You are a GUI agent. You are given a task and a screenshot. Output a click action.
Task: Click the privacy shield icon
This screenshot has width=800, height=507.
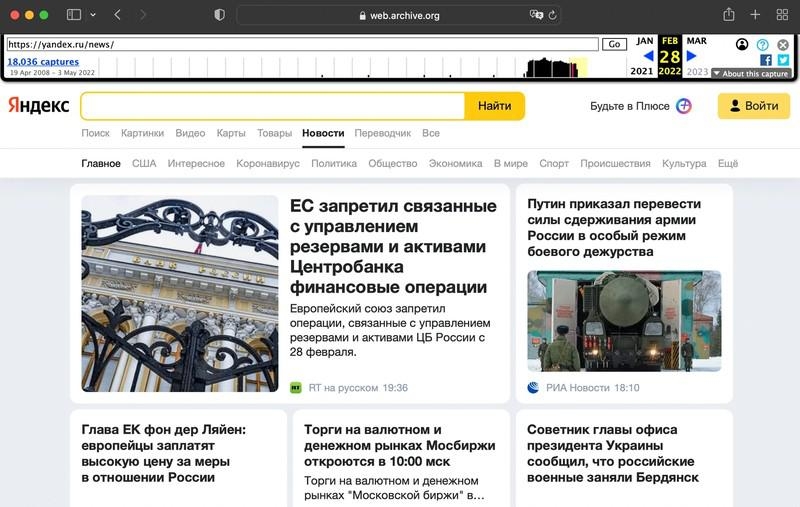click(219, 15)
